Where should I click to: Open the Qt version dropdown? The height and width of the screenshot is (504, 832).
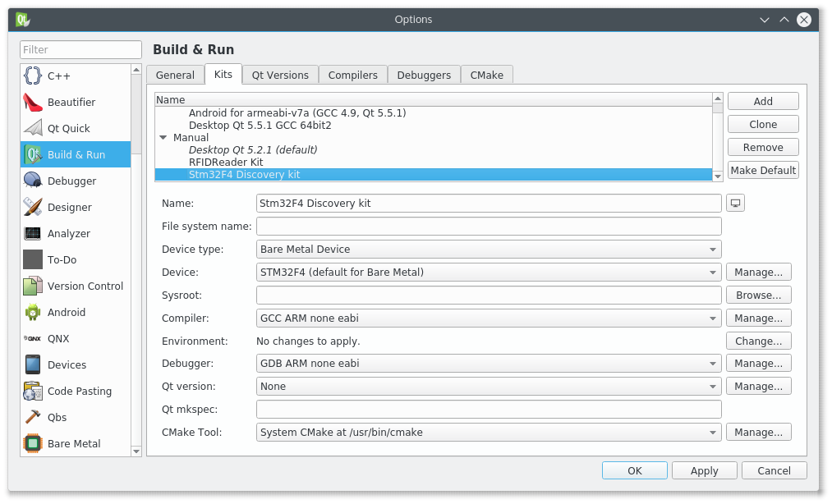489,387
